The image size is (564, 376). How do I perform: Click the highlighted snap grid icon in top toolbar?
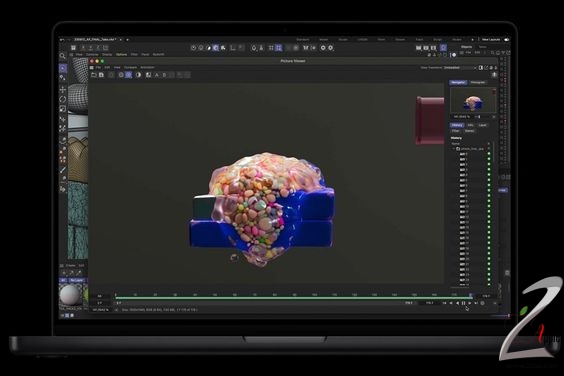[x=279, y=47]
